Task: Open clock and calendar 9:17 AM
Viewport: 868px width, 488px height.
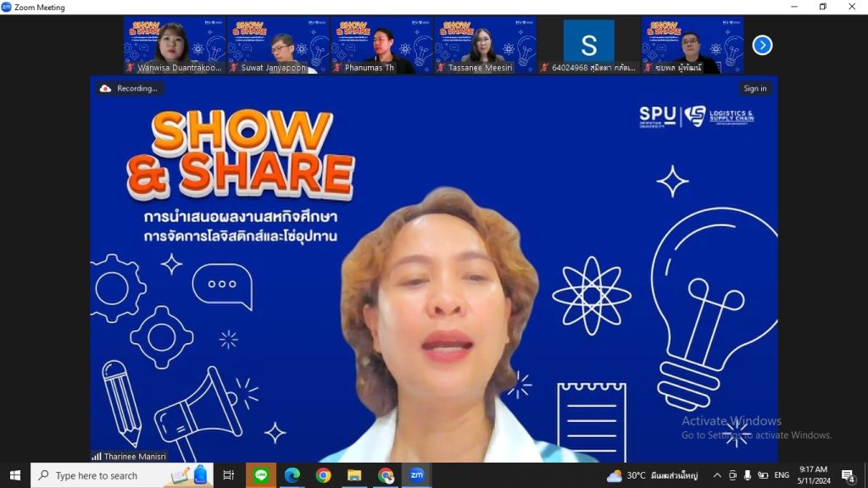Action: pyautogui.click(x=814, y=475)
